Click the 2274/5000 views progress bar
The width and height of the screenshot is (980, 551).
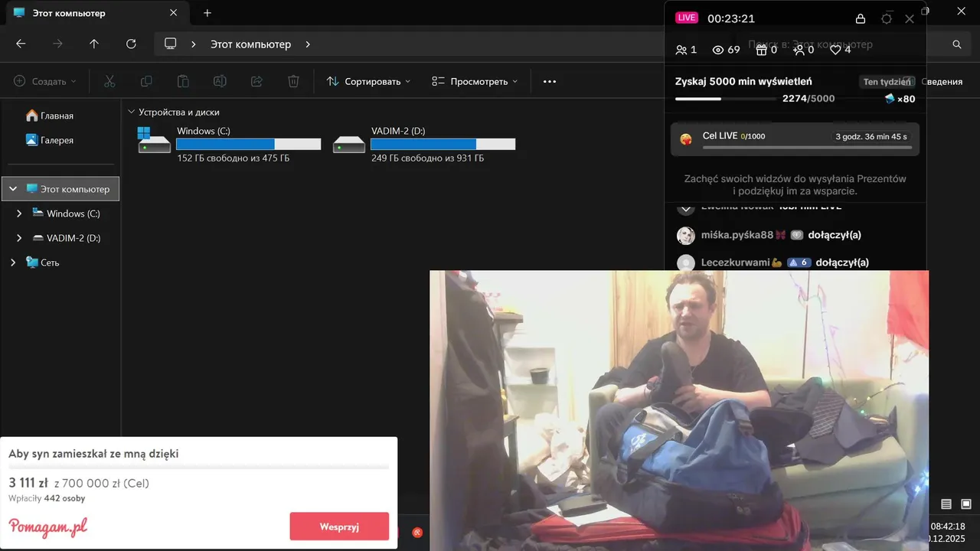click(725, 99)
